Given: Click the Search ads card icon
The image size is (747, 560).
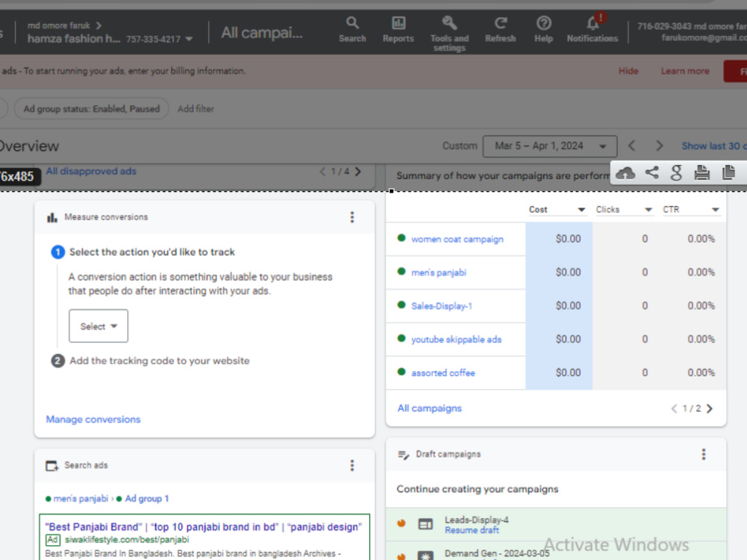Looking at the screenshot, I should coord(52,466).
